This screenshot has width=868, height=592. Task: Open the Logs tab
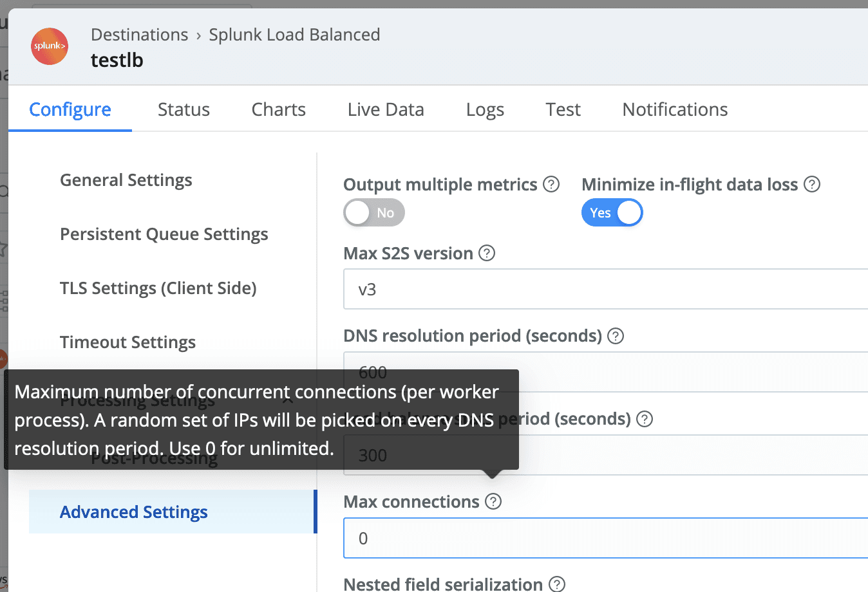[x=485, y=109]
